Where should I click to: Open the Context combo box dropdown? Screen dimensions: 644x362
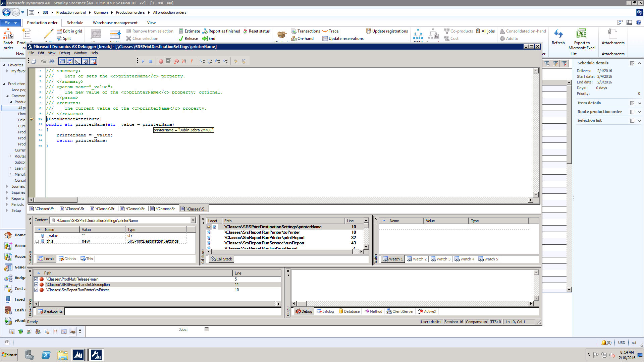[193, 220]
